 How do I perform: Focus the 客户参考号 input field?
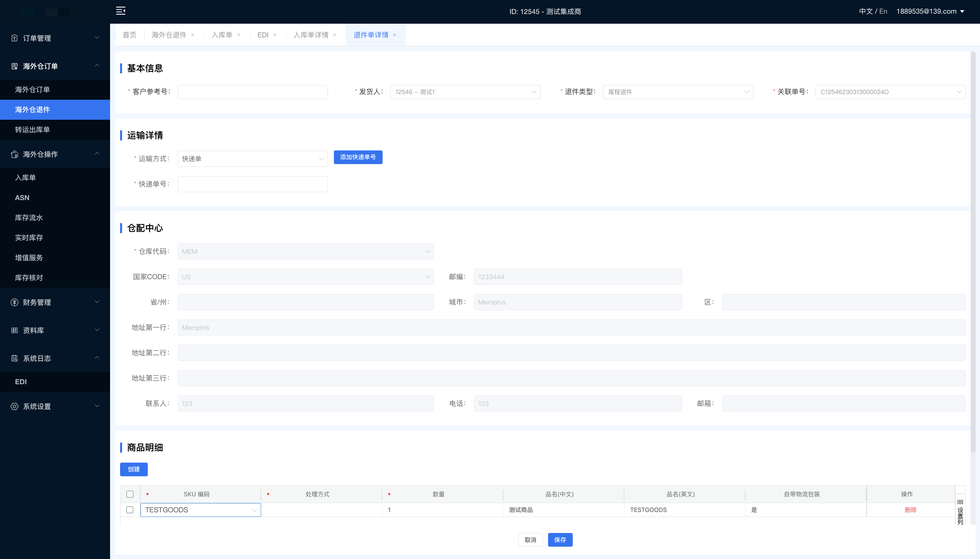click(x=253, y=92)
